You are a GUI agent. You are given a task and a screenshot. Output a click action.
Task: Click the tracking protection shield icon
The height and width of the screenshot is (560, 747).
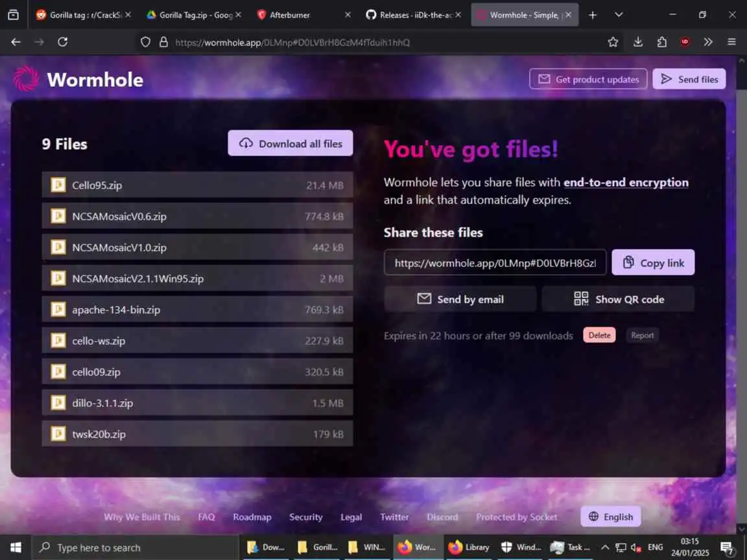(x=145, y=42)
